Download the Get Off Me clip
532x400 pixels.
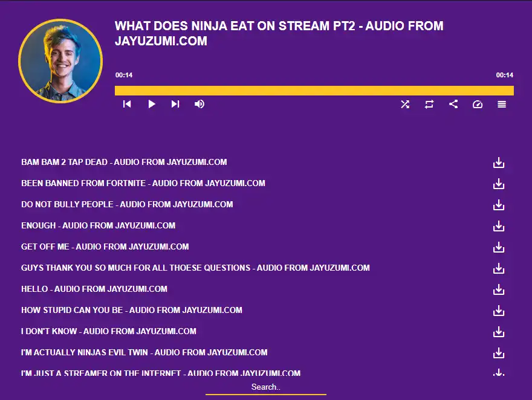point(499,247)
